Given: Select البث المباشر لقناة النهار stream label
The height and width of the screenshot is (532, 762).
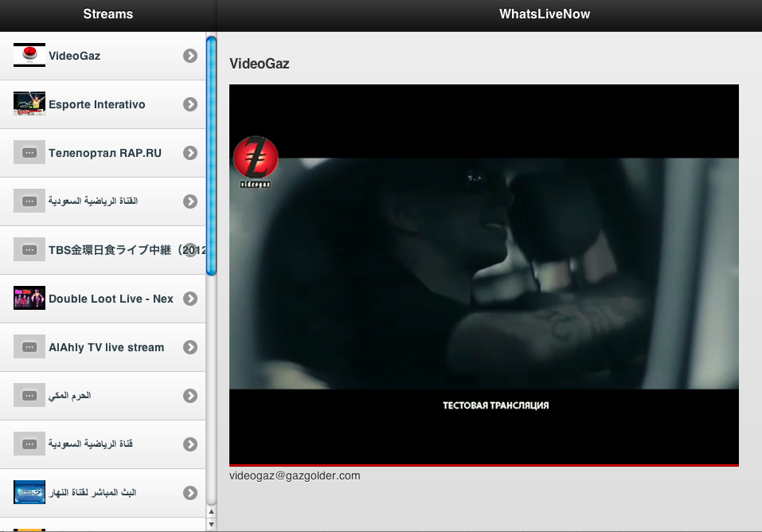Looking at the screenshot, I should 92,493.
